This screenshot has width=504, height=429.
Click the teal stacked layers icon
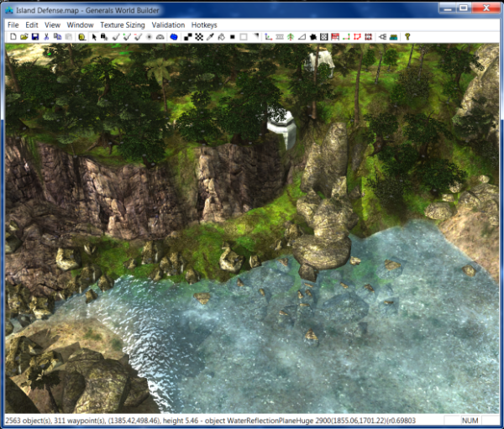[x=393, y=37]
